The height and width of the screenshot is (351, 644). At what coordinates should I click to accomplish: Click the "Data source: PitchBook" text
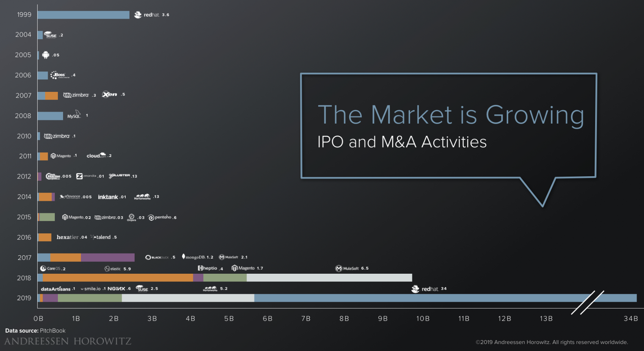click(35, 331)
